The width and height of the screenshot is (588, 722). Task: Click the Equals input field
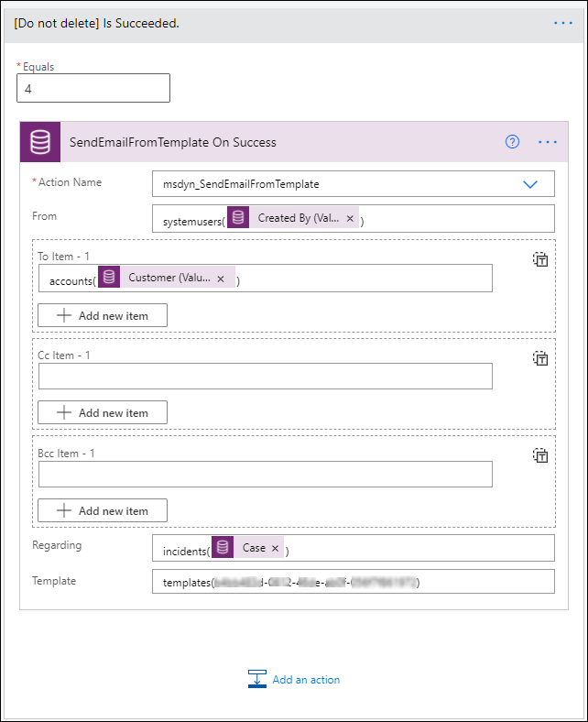[x=93, y=88]
